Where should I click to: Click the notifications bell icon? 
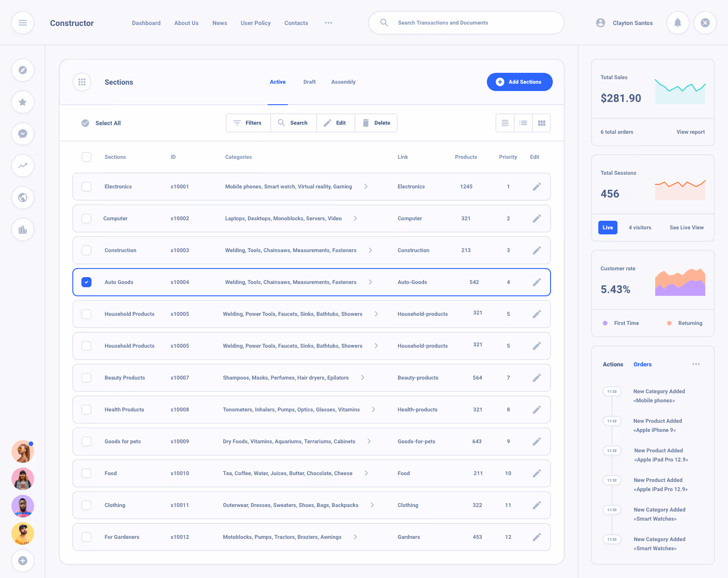[677, 23]
